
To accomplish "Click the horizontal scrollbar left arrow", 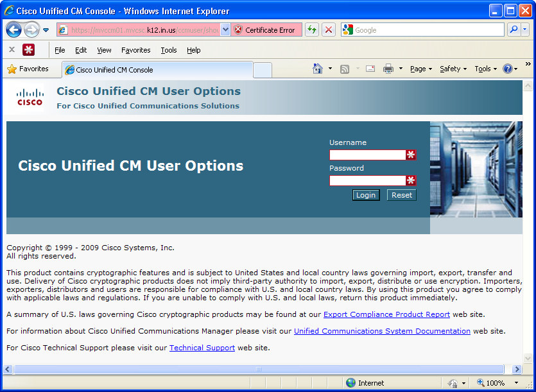I will [x=8, y=369].
